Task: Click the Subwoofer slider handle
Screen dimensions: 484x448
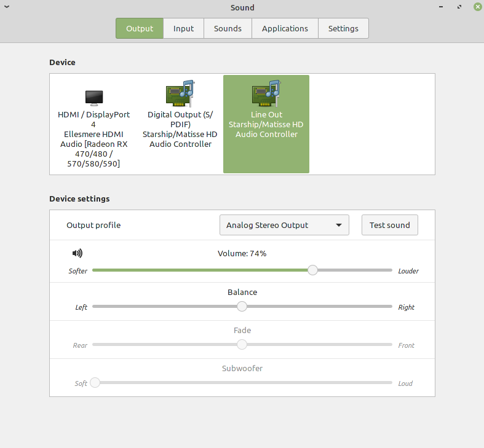Action: (95, 383)
